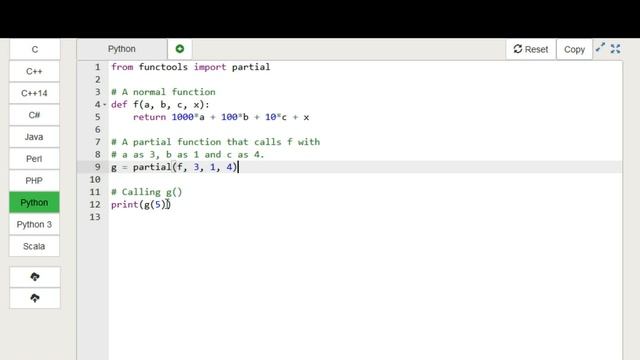Click the '# A normal function' comment
The height and width of the screenshot is (360, 640).
pos(163,92)
